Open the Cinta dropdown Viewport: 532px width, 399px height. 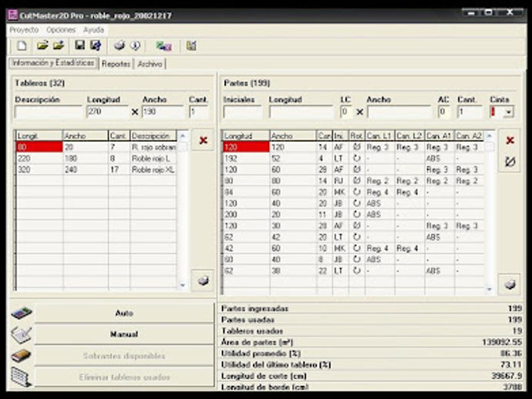pos(508,112)
